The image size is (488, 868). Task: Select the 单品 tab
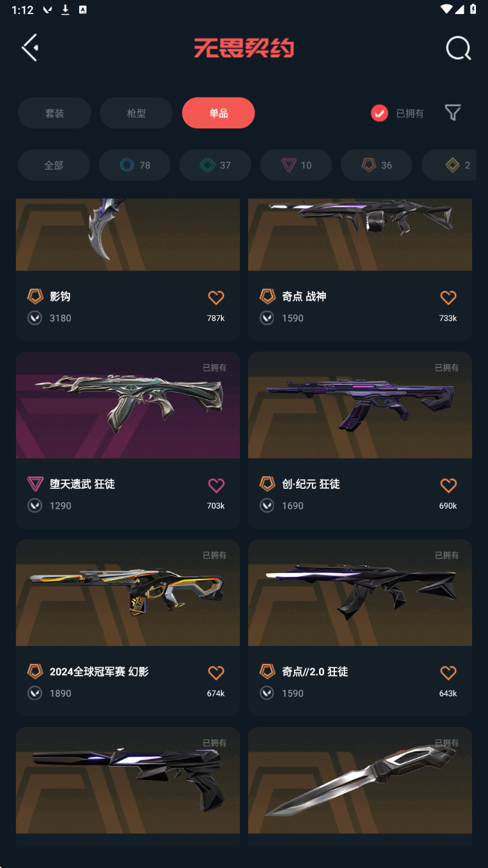coord(218,113)
